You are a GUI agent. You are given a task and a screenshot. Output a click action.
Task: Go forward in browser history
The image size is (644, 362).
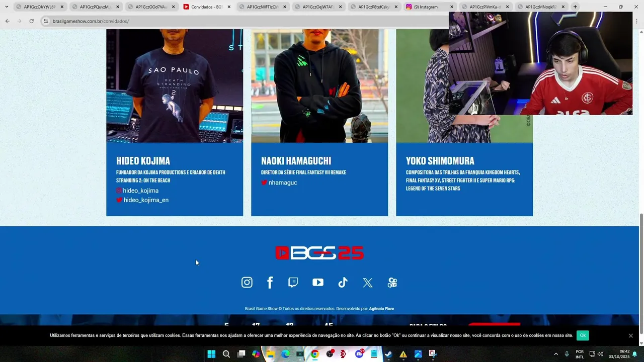[x=19, y=21]
